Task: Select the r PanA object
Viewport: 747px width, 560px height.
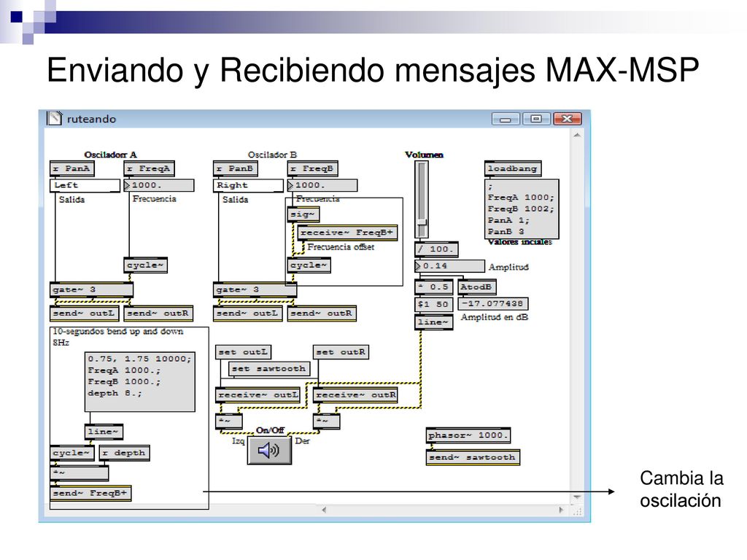Action: tap(72, 168)
